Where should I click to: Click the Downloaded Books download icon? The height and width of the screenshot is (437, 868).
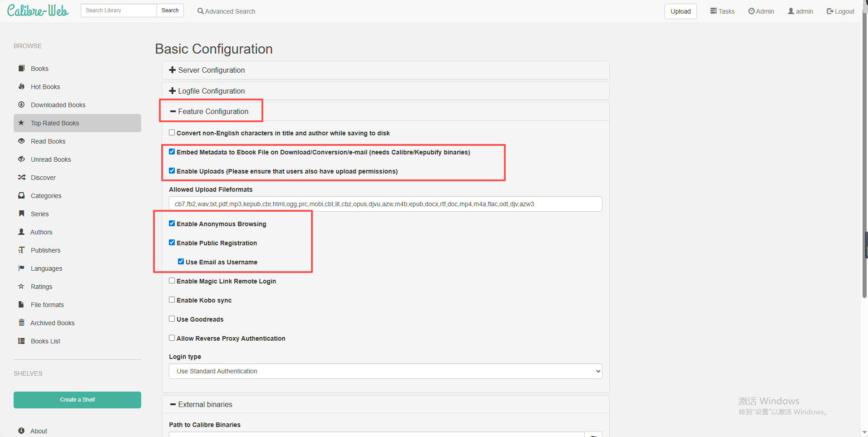click(21, 104)
